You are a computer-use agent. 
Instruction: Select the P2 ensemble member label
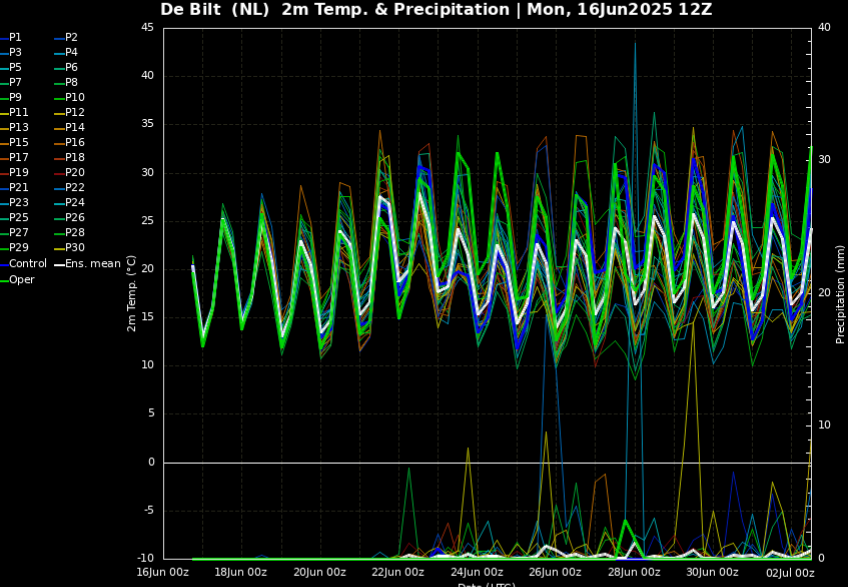click(71, 37)
